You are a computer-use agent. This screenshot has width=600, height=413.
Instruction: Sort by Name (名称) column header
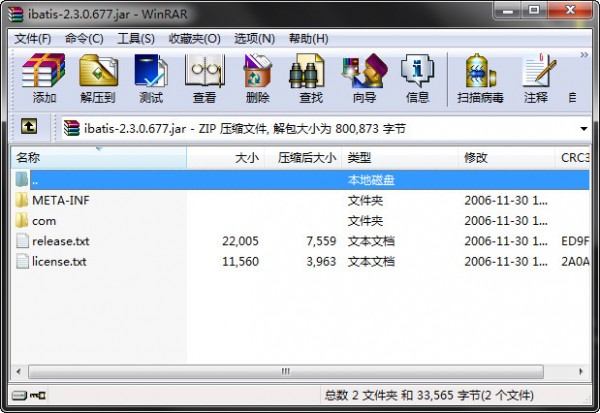[99, 158]
